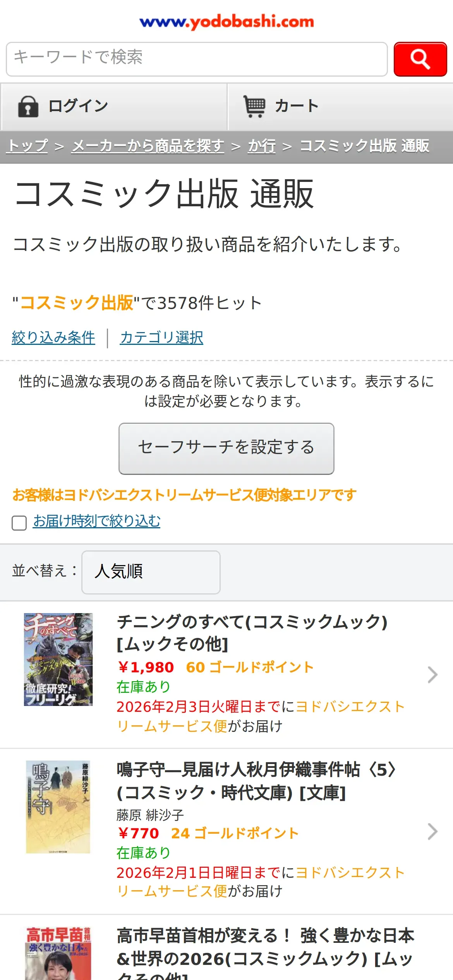The image size is (453, 980).
Task: Select the ログイン tab
Action: click(x=114, y=106)
